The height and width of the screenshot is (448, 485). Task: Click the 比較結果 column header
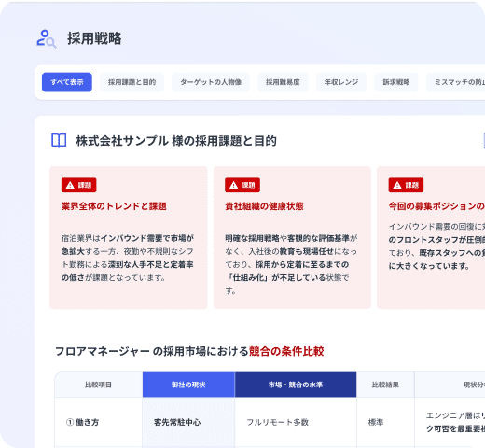click(x=385, y=385)
